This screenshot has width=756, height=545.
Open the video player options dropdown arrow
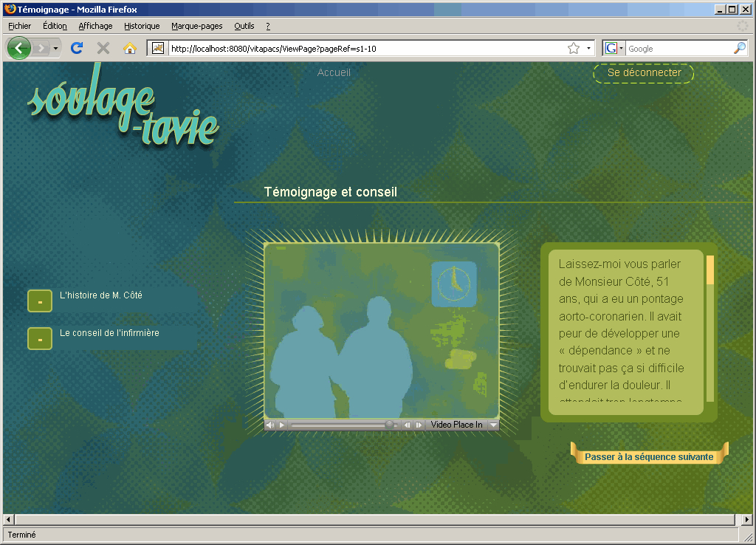coord(494,425)
